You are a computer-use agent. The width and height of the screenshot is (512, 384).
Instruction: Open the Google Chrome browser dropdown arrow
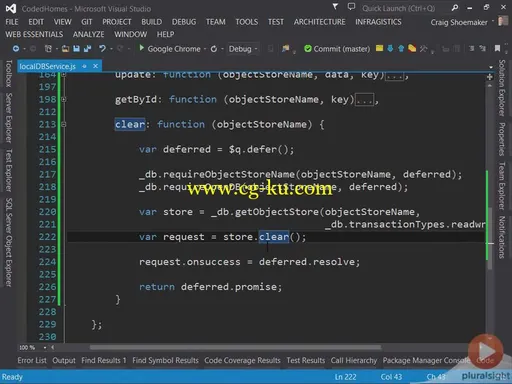pos(205,49)
